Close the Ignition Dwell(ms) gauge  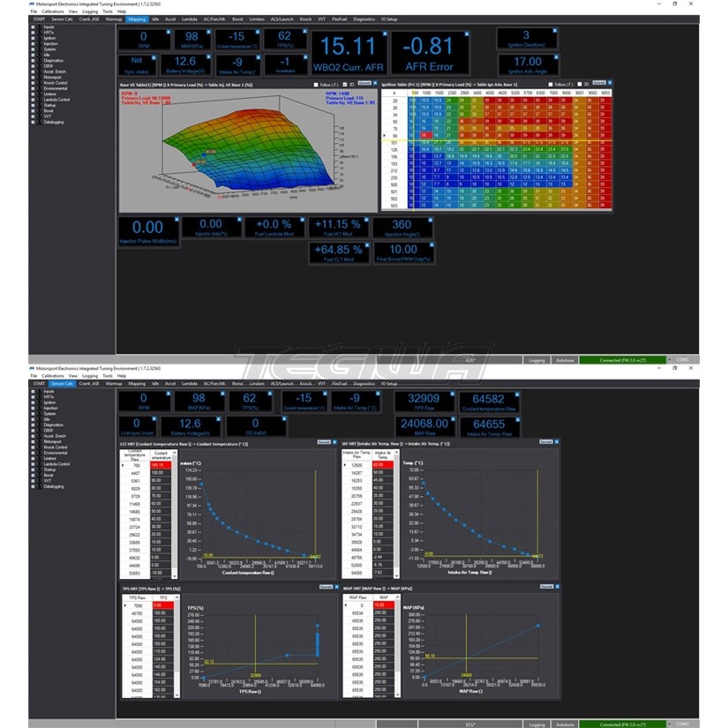(x=553, y=31)
